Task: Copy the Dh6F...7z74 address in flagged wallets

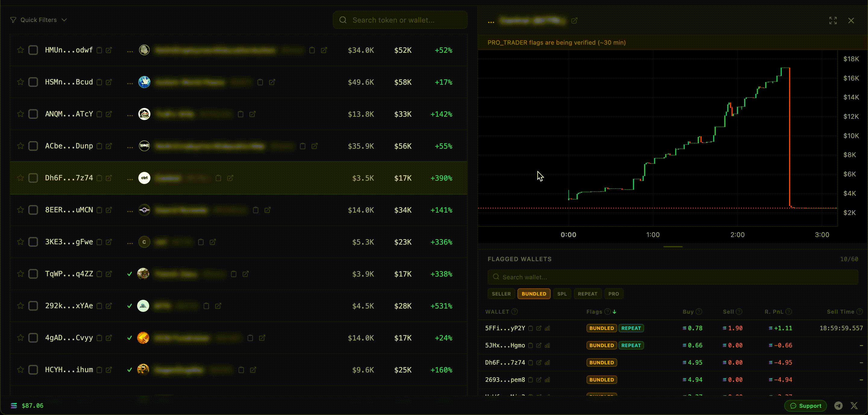Action: 531,363
